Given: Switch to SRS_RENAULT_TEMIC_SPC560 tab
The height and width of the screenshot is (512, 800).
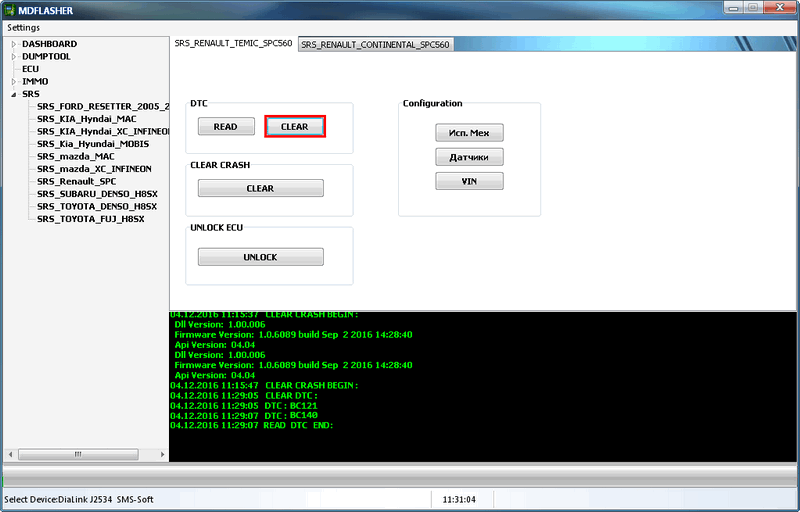Looking at the screenshot, I should [x=233, y=43].
